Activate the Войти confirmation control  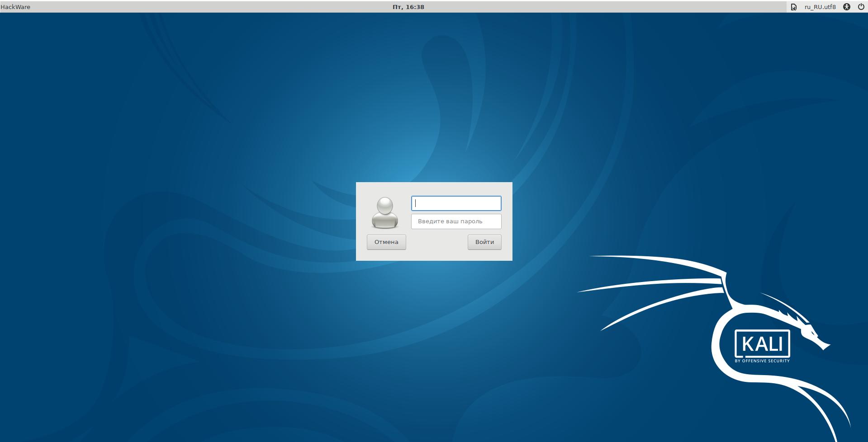pyautogui.click(x=484, y=242)
